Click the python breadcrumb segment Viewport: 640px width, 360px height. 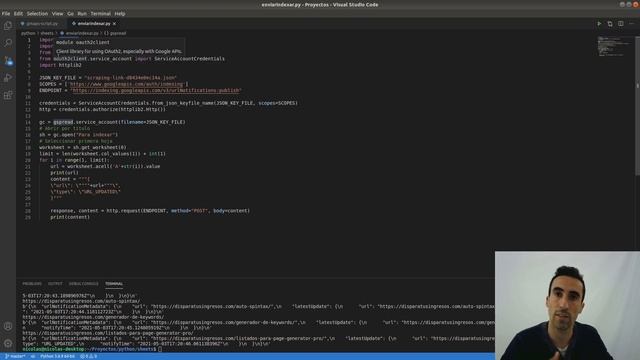pos(28,33)
